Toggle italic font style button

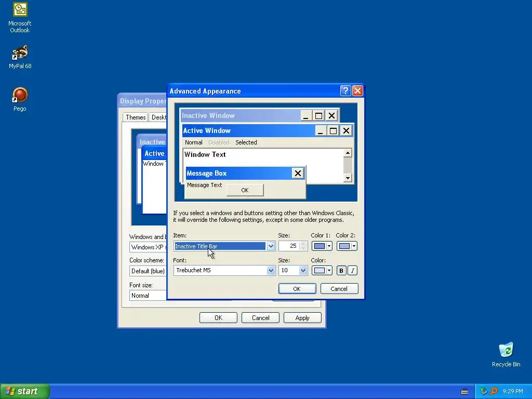click(353, 270)
